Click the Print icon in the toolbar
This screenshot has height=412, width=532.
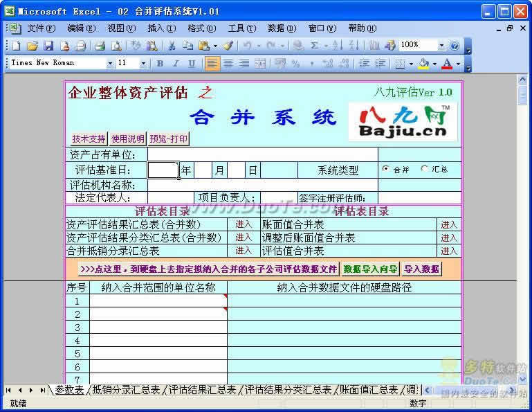100,46
